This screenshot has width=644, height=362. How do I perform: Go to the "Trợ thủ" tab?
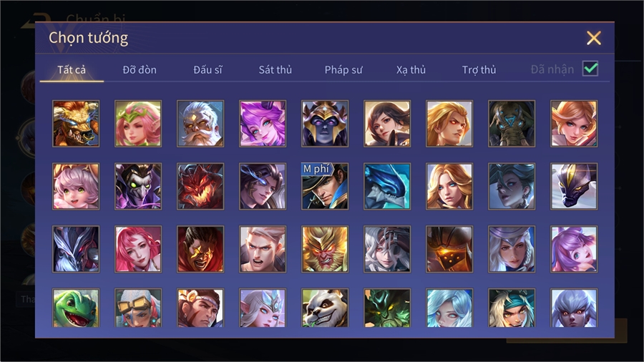479,70
